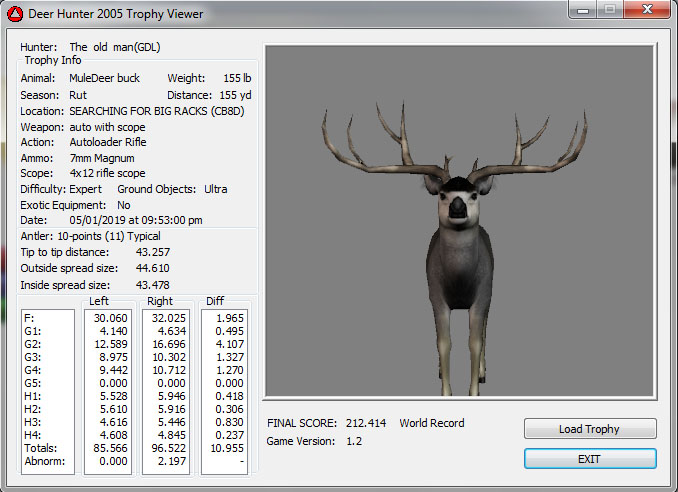Click the 7mm Magnum ammo text
This screenshot has width=678, height=492.
tap(101, 158)
